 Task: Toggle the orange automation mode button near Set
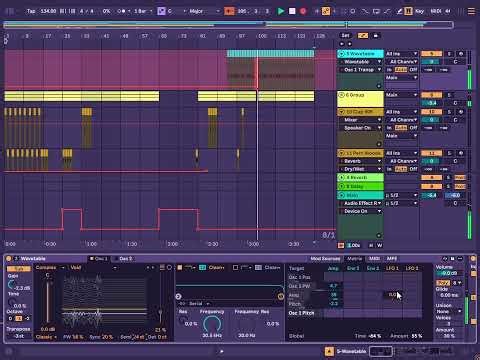363,35
